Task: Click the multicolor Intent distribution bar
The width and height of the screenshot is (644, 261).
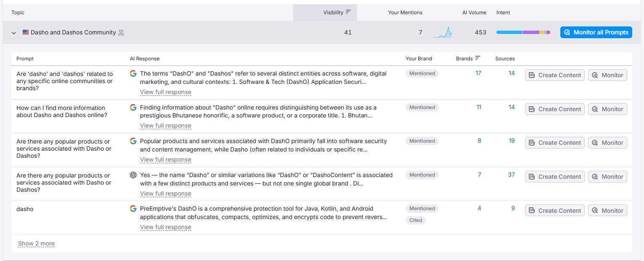Action: (523, 32)
